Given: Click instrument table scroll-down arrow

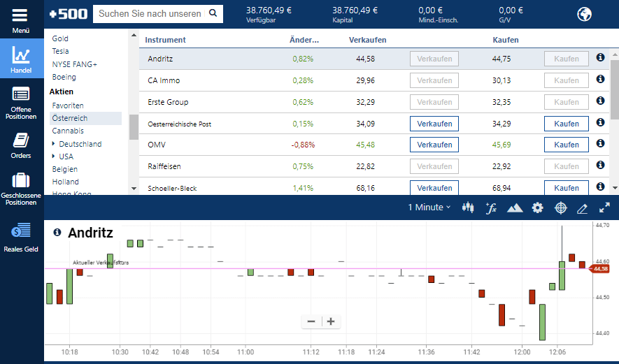Looking at the screenshot, I should click(x=615, y=188).
